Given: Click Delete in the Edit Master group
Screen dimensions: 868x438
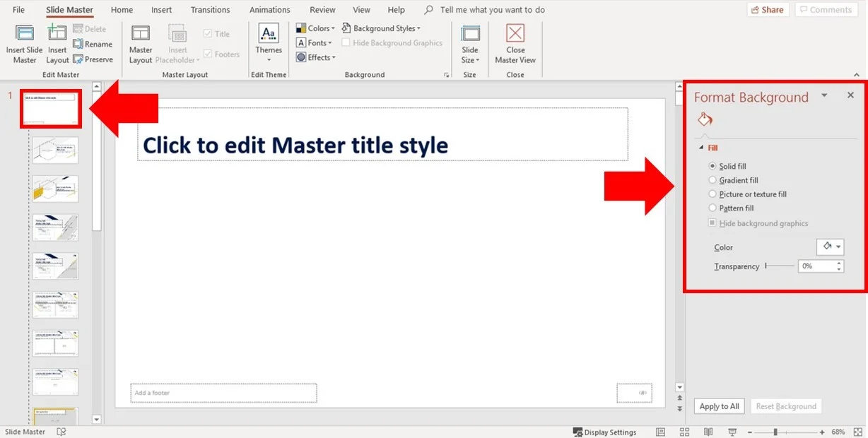Looking at the screenshot, I should pos(90,29).
